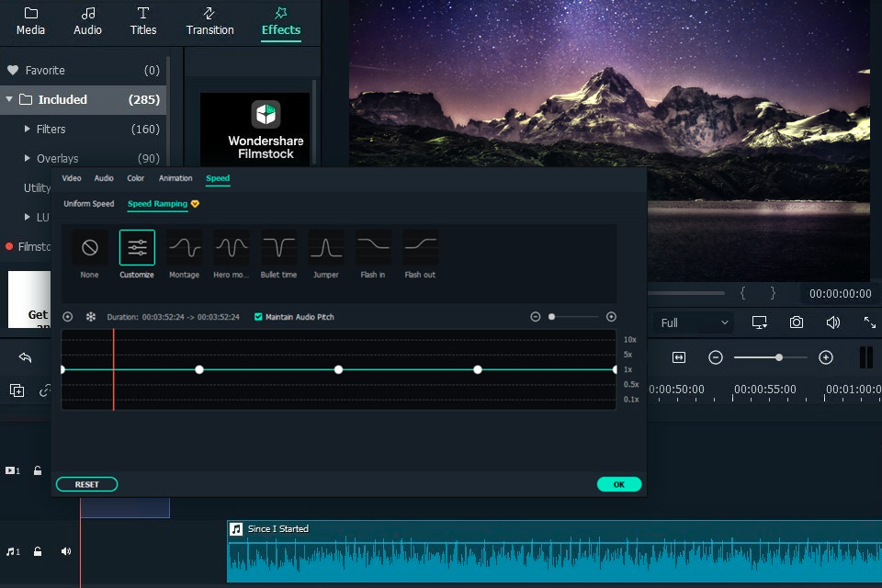Viewport: 882px width, 588px height.
Task: Click the zoom-to-fit timeline icon
Action: (x=679, y=357)
